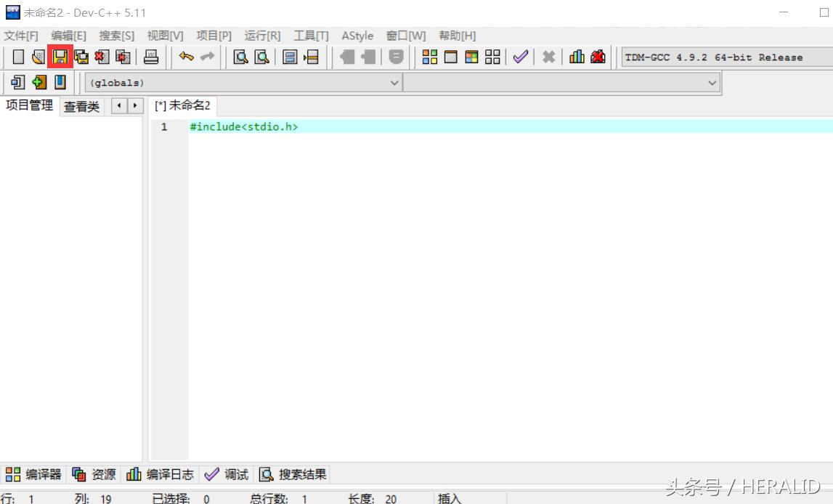Open the 窗口[W] menu
This screenshot has height=504, width=833.
406,36
